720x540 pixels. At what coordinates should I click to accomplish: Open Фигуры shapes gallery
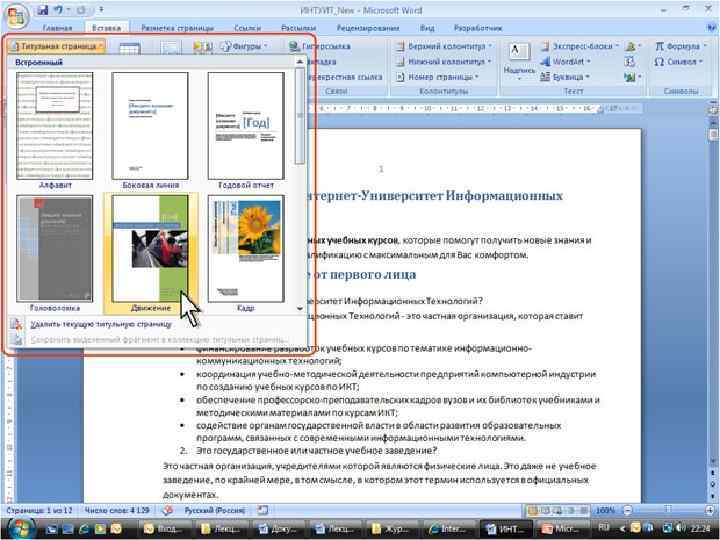coord(243,46)
